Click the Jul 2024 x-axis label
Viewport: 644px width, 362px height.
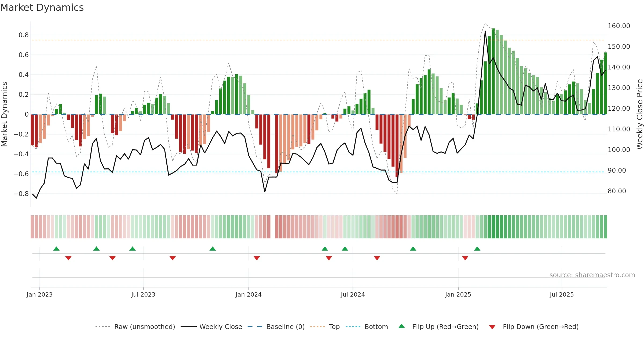click(x=353, y=294)
